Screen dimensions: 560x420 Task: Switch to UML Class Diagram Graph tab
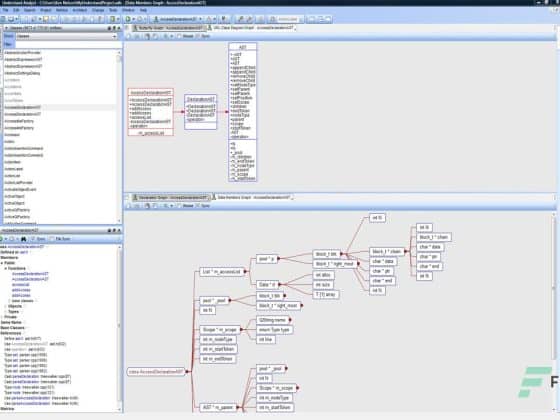point(251,28)
